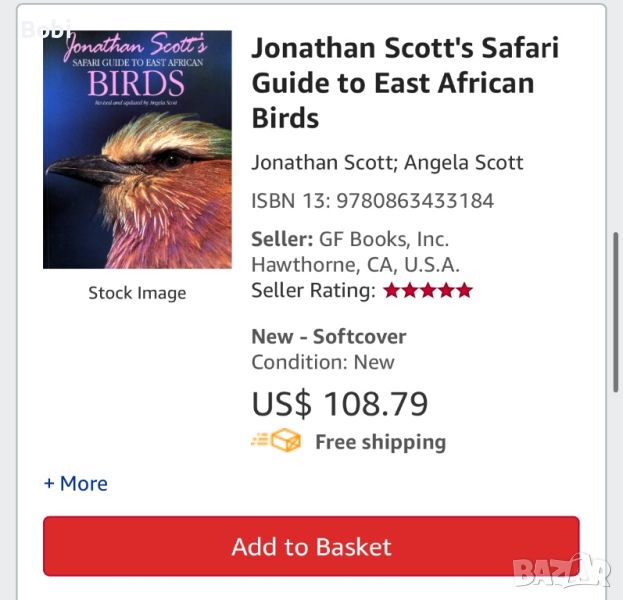
Task: Open the book cover thumbnail
Action: tap(137, 150)
